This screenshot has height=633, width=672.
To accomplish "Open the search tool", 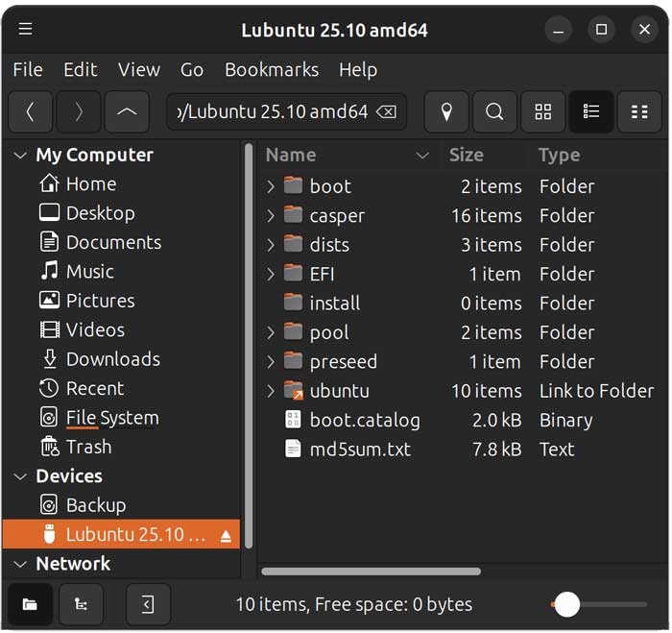I will coord(494,112).
